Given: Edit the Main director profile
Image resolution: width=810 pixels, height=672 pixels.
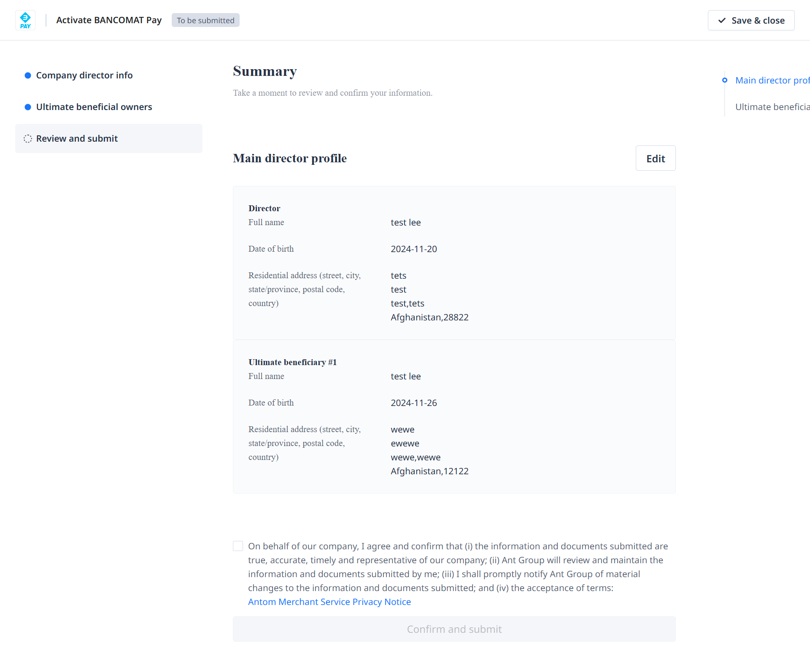Looking at the screenshot, I should (655, 159).
